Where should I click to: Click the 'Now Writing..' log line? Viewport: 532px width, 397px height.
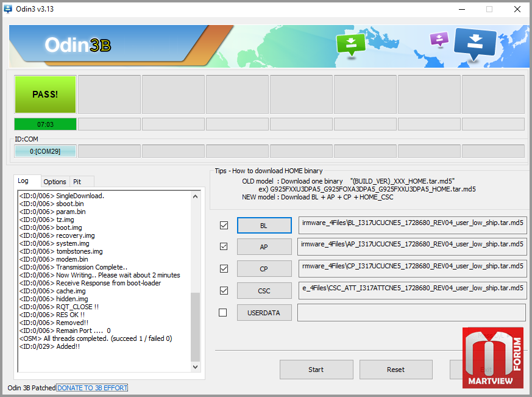(100, 275)
